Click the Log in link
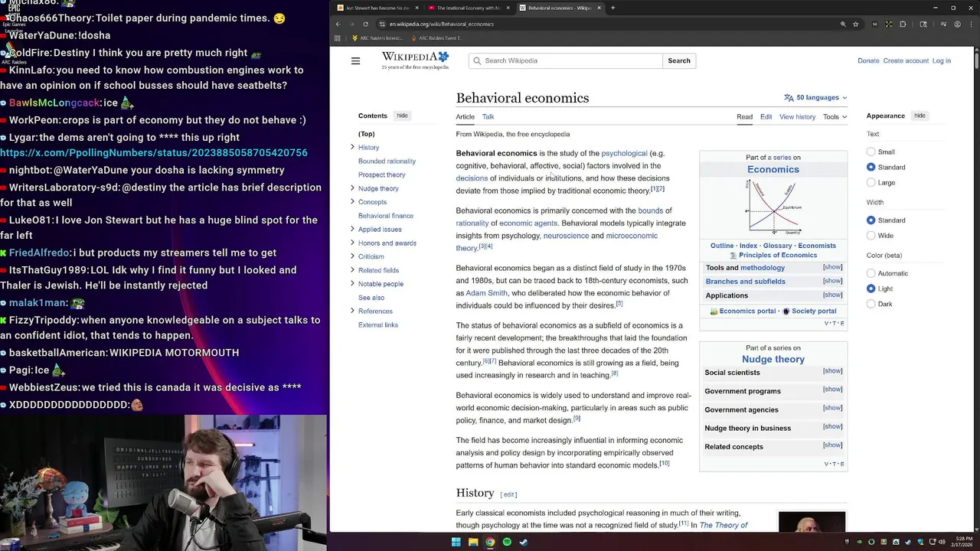980x551 pixels. pyautogui.click(x=941, y=60)
